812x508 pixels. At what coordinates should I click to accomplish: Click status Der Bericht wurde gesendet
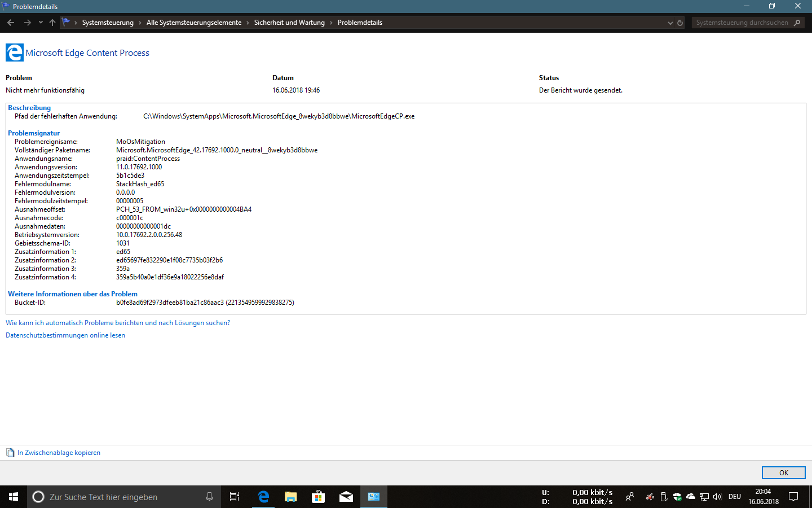(581, 90)
